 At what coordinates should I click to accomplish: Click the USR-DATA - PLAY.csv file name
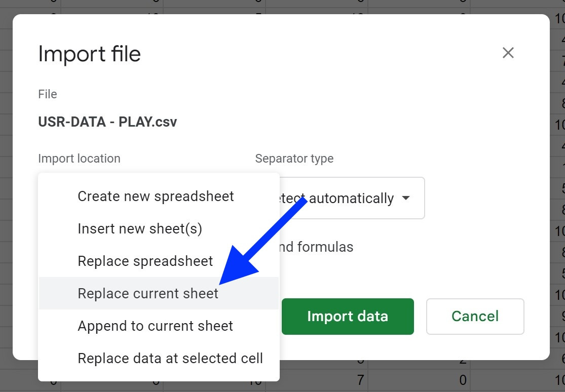[x=107, y=122]
